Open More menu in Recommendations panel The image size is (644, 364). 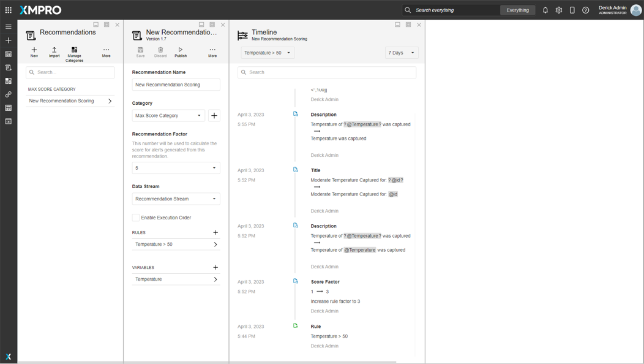[x=107, y=52]
